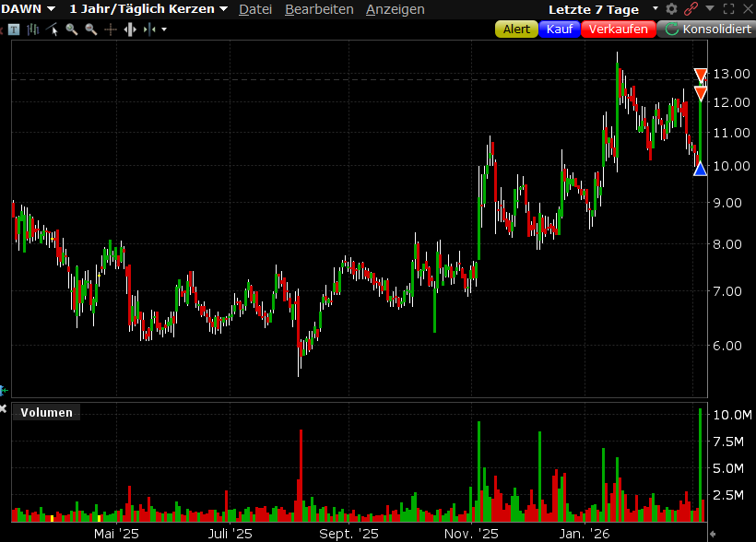This screenshot has width=756, height=542.
Task: Open the Bearbeiten menu
Action: [x=320, y=9]
